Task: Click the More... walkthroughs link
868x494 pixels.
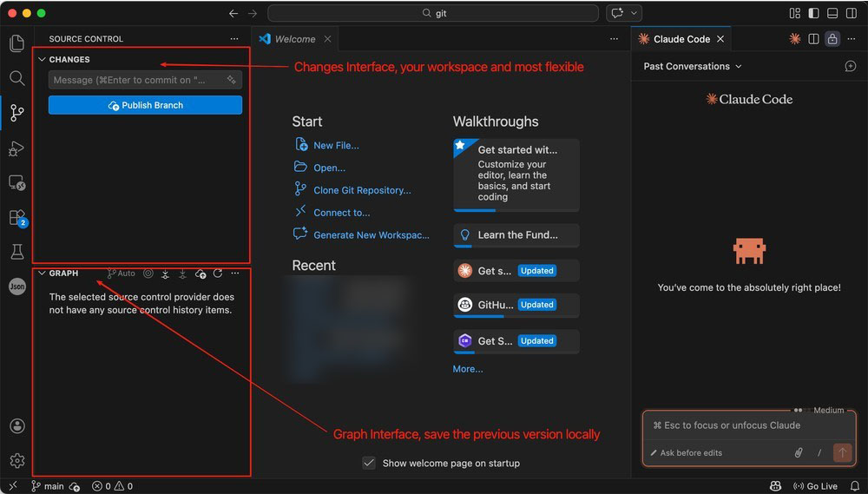Action: click(x=468, y=369)
